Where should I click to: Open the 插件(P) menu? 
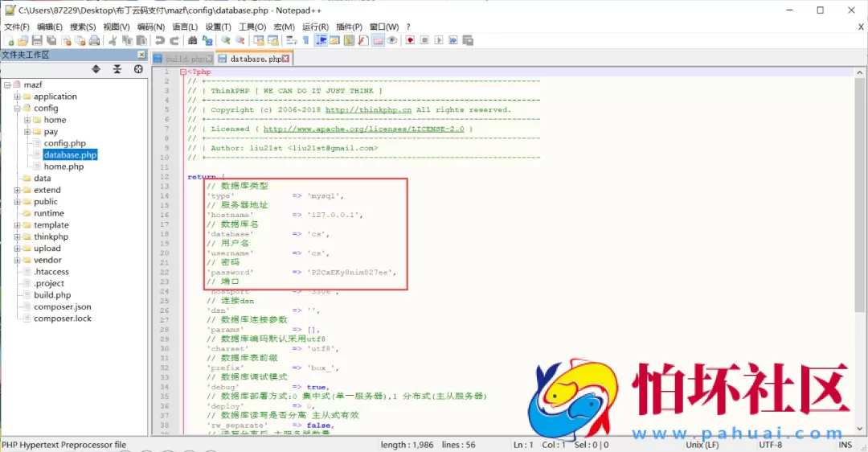click(349, 27)
